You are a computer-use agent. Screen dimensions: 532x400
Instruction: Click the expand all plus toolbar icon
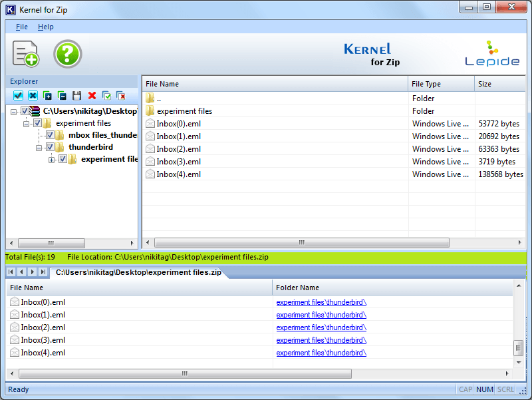(x=47, y=96)
